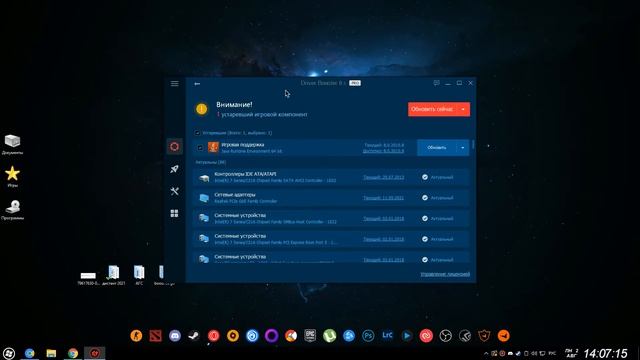Launch Lightroom Classic from the dock

tap(387, 336)
